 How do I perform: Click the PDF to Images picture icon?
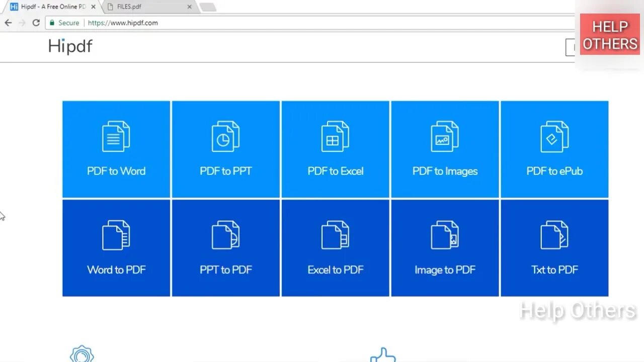445,136
